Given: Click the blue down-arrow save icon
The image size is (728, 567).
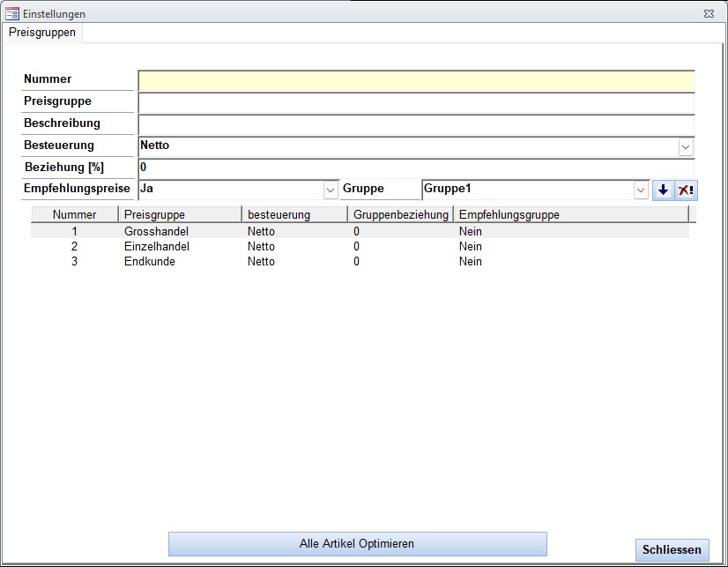Looking at the screenshot, I should (663, 190).
